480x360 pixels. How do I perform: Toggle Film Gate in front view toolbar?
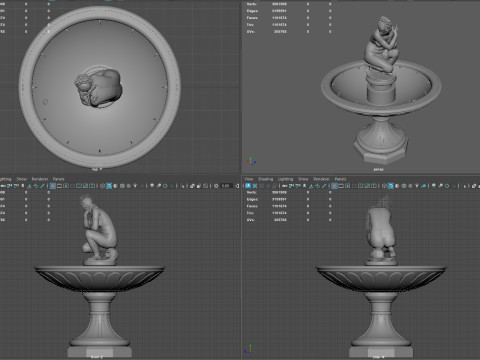click(59, 186)
